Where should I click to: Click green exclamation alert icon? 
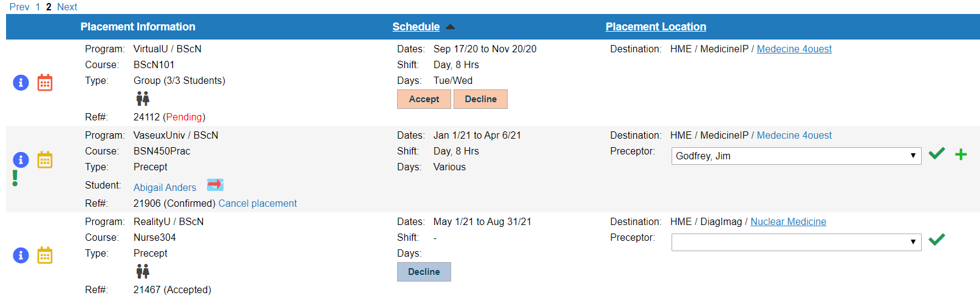click(x=15, y=178)
